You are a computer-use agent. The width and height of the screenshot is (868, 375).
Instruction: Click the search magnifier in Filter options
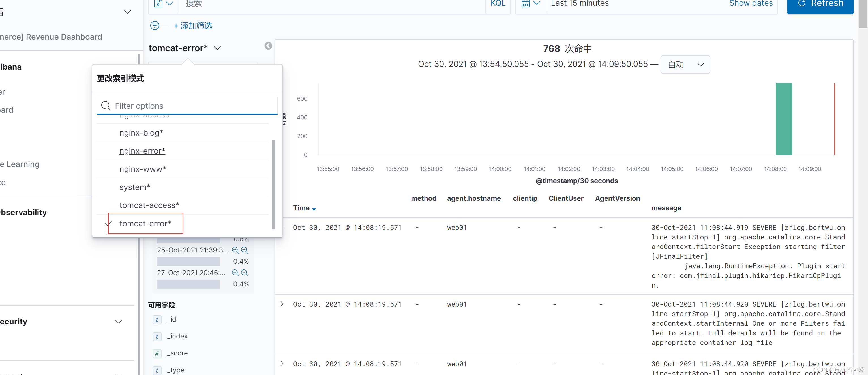[x=106, y=106]
